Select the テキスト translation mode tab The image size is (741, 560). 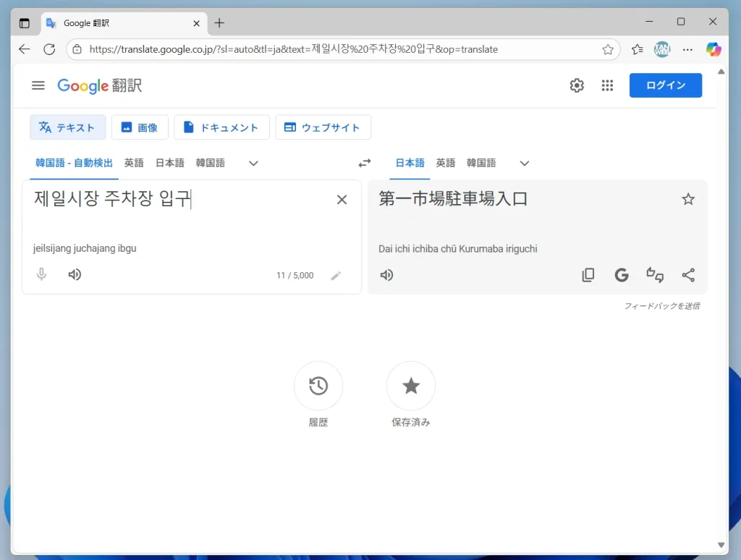[x=67, y=127]
